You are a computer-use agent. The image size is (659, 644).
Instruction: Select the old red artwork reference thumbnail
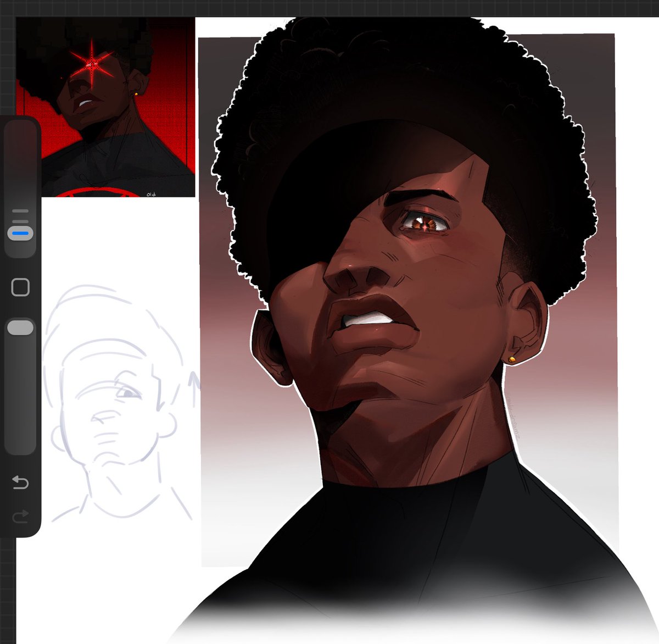click(x=105, y=107)
